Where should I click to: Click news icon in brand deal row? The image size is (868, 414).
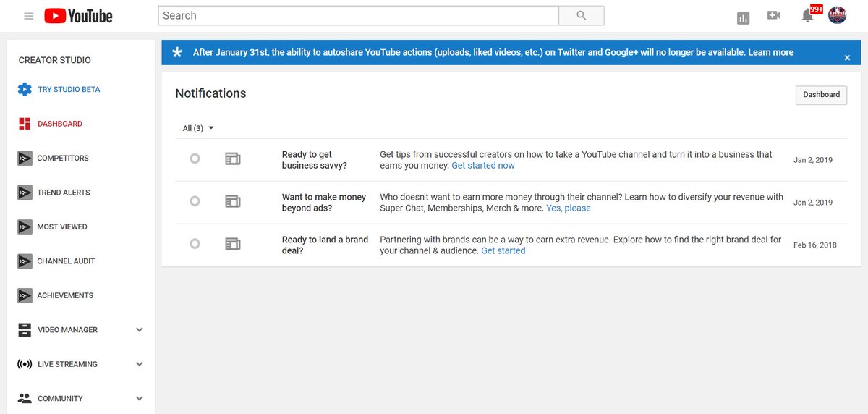coord(232,245)
